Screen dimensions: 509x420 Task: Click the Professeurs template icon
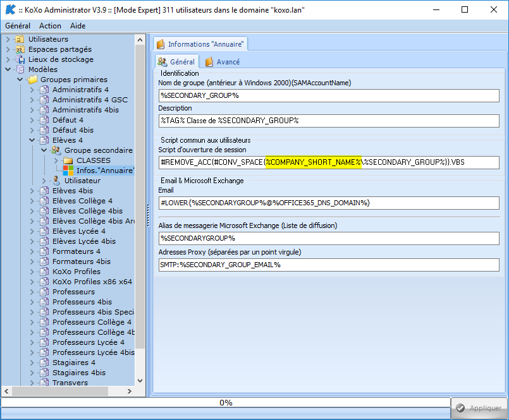[x=44, y=292]
